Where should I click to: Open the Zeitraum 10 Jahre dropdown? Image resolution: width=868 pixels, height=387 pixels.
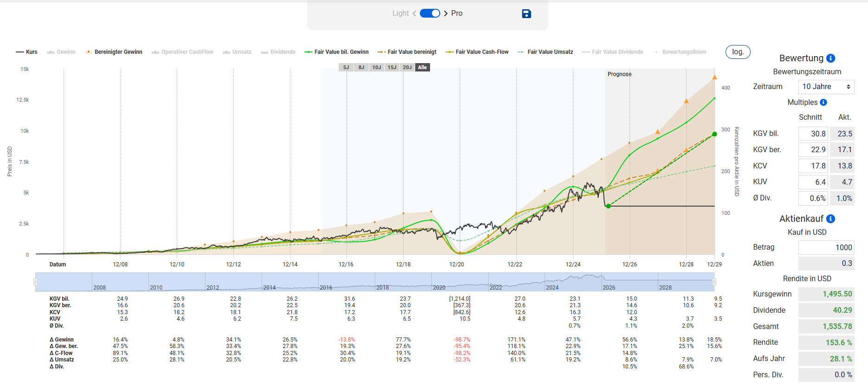tap(826, 87)
